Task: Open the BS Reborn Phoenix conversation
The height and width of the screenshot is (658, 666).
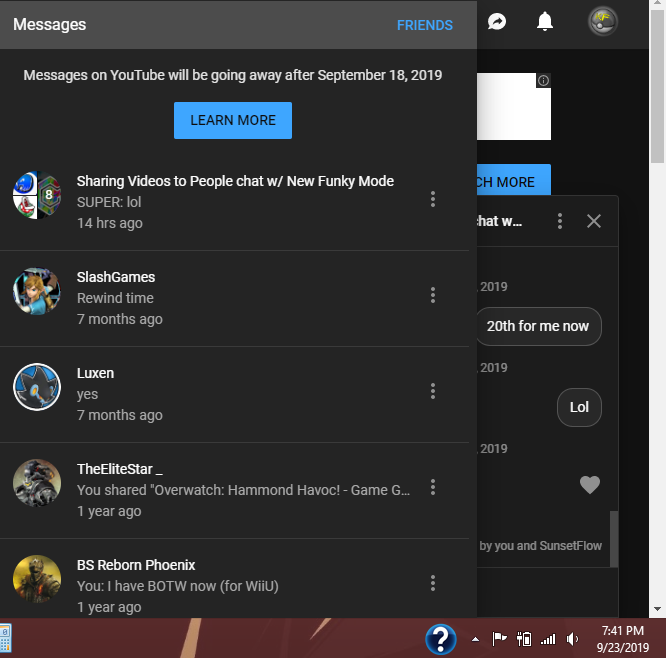Action: [x=234, y=579]
